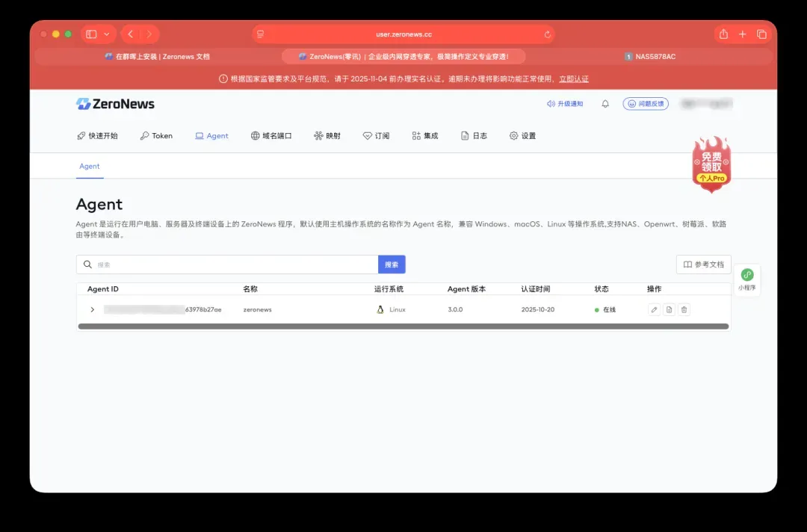The image size is (807, 532).
Task: Click the Safari share icon
Action: [x=723, y=34]
